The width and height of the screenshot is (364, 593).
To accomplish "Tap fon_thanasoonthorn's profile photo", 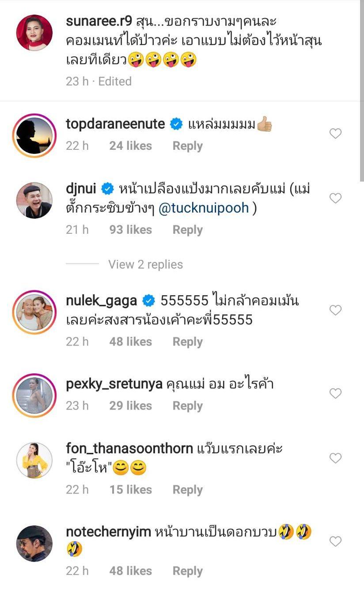I will click(34, 460).
